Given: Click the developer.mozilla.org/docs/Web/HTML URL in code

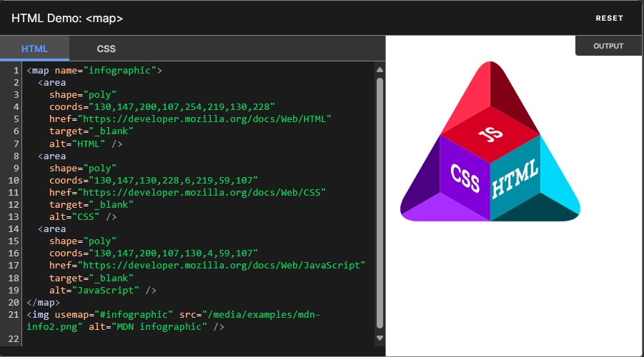Looking at the screenshot, I should coord(207,119).
